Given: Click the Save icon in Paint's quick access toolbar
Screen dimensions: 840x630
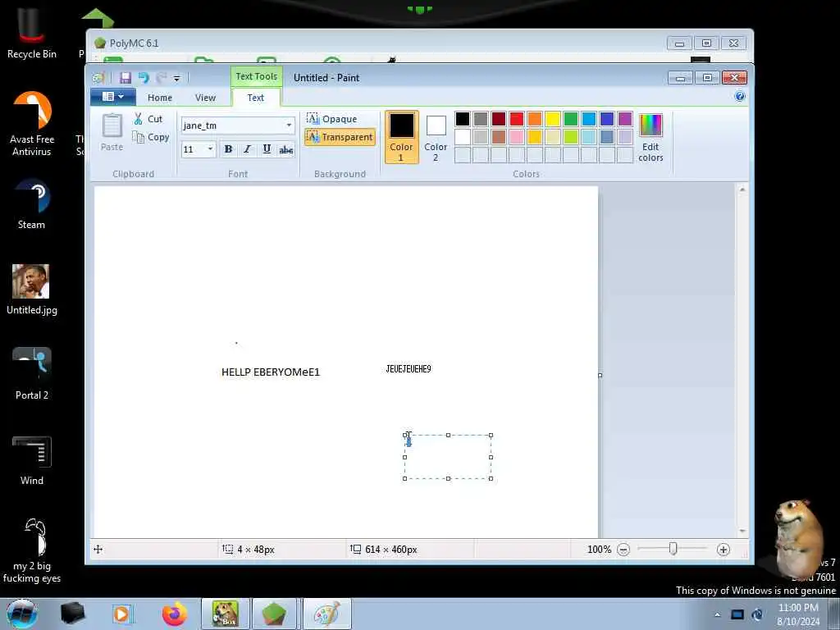Looking at the screenshot, I should [x=126, y=78].
